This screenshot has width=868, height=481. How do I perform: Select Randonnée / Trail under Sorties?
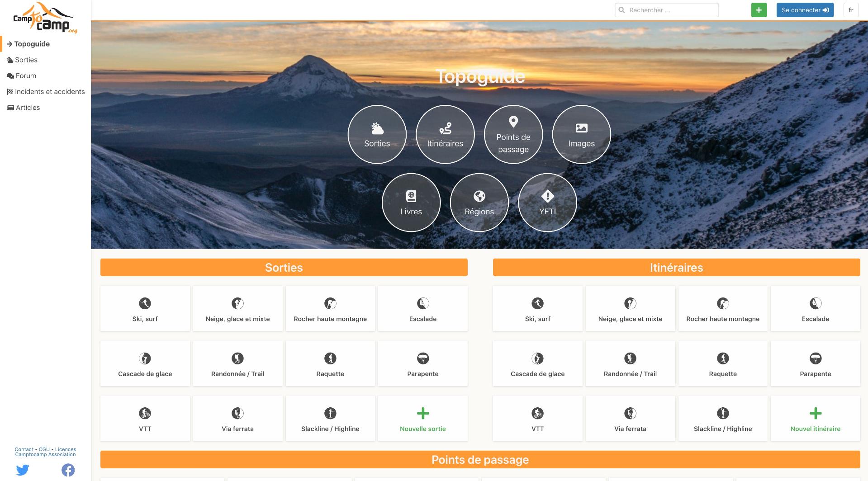tap(238, 363)
